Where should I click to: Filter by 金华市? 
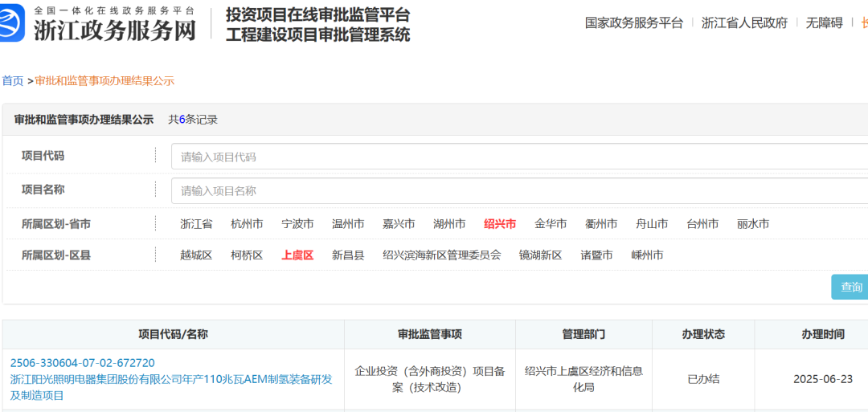[x=551, y=224]
